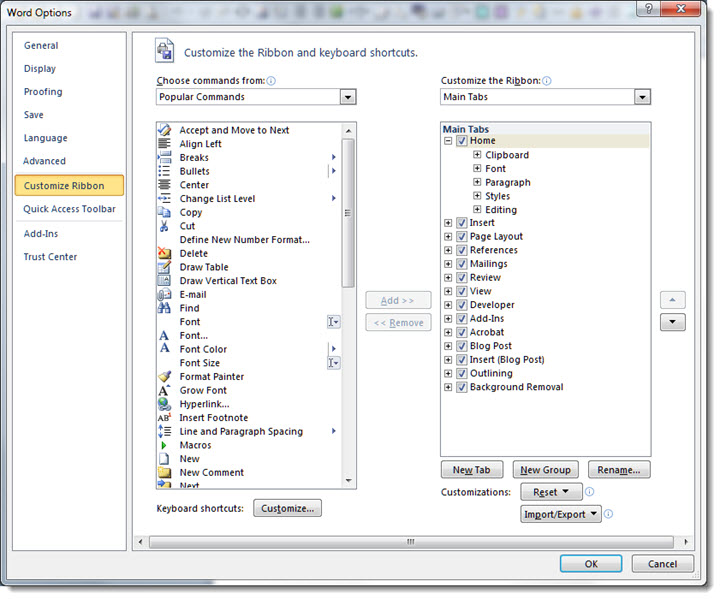Viewport: 720px width, 599px height.
Task: Click the info icon next to Reset
Action: (x=590, y=492)
